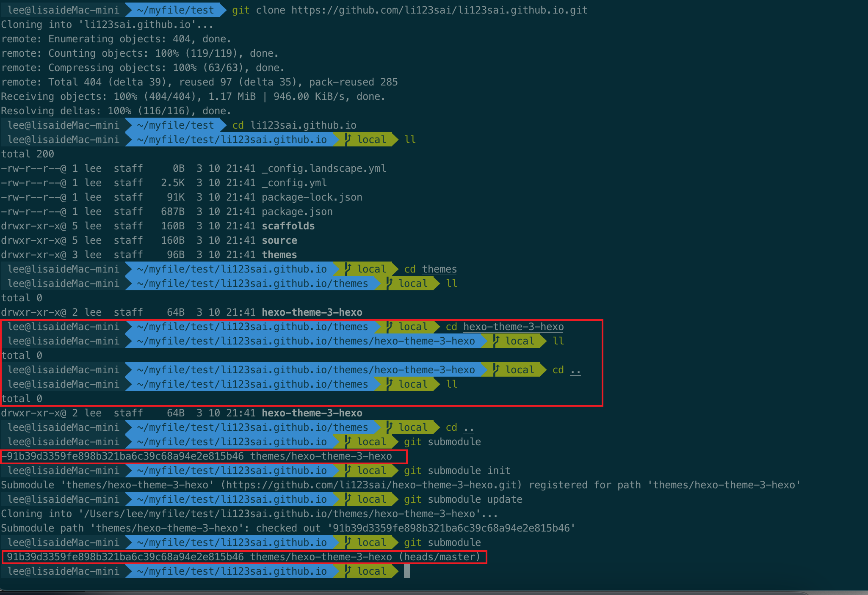The image size is (868, 595).
Task: Click the _config.yml file name
Action: pos(294,182)
